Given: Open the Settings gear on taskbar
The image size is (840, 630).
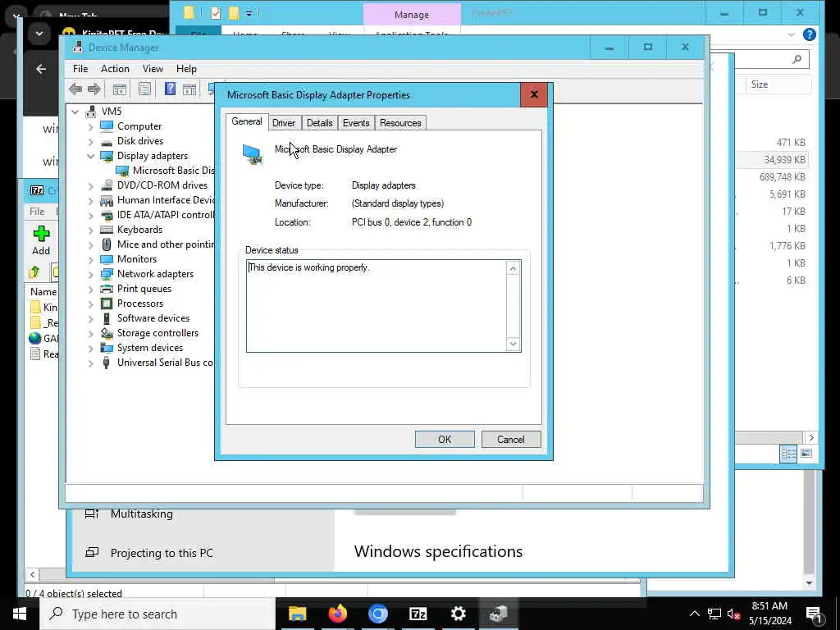Looking at the screenshot, I should click(458, 614).
